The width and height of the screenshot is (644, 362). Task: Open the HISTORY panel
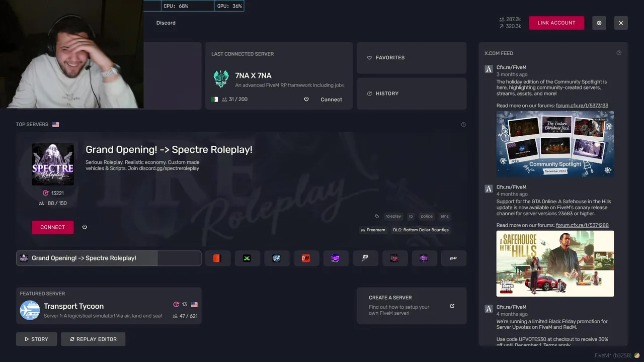[412, 94]
